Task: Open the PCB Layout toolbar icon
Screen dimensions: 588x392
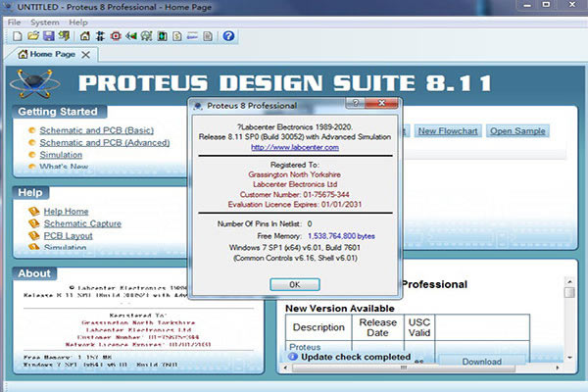Action: click(116, 36)
